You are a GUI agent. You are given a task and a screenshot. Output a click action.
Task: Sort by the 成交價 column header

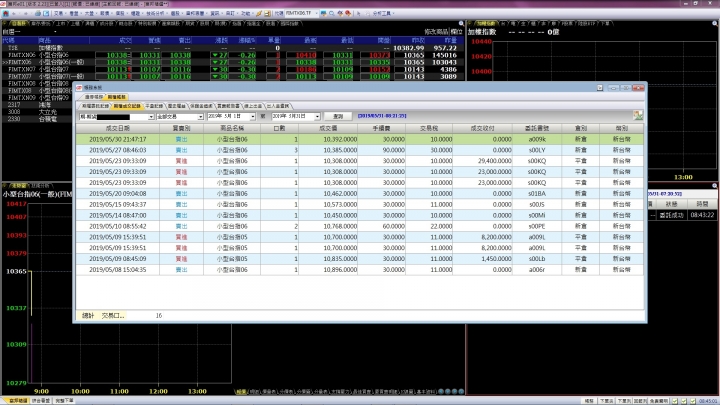328,128
